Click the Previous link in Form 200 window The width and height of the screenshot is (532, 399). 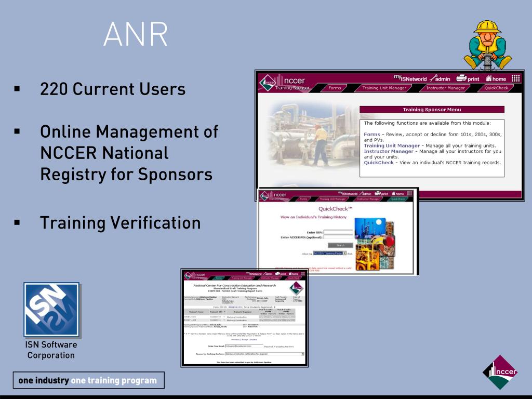[235, 339]
